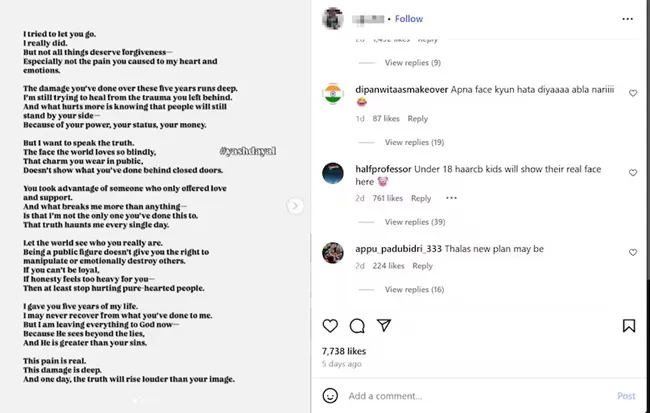Image resolution: width=650 pixels, height=413 pixels.
Task: Like the post with heart icon
Action: [x=330, y=326]
